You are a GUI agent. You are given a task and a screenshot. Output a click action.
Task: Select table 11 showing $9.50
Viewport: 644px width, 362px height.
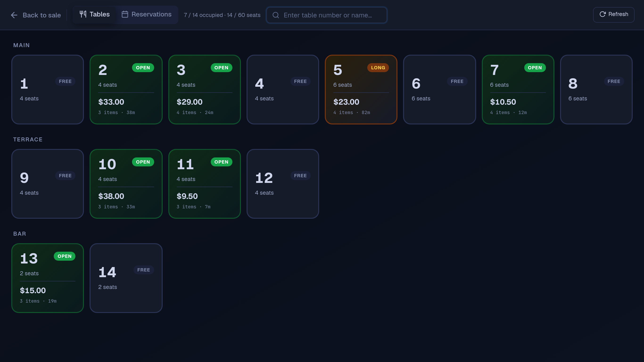coord(205,184)
